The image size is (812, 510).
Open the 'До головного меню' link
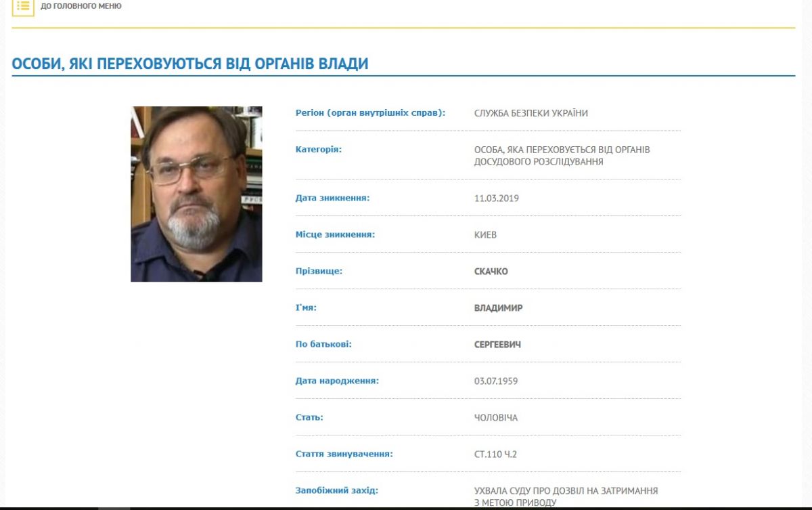[81, 6]
